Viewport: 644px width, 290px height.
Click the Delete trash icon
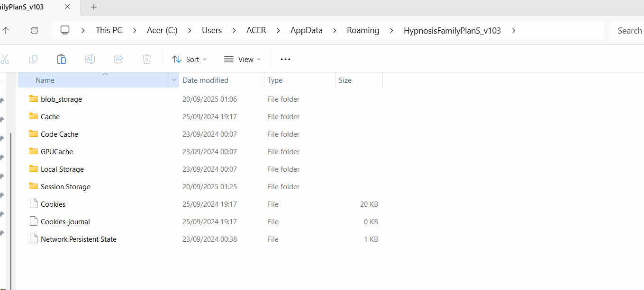[x=147, y=59]
